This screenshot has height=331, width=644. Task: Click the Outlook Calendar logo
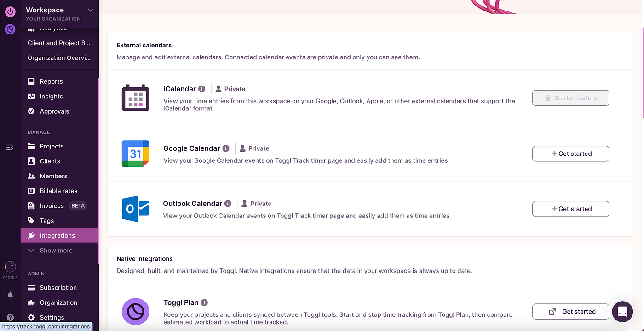tap(136, 209)
